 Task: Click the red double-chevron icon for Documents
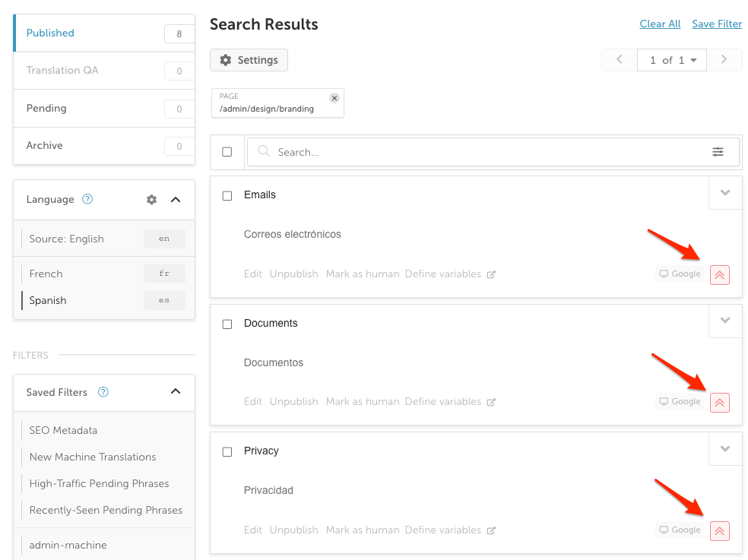[719, 403]
